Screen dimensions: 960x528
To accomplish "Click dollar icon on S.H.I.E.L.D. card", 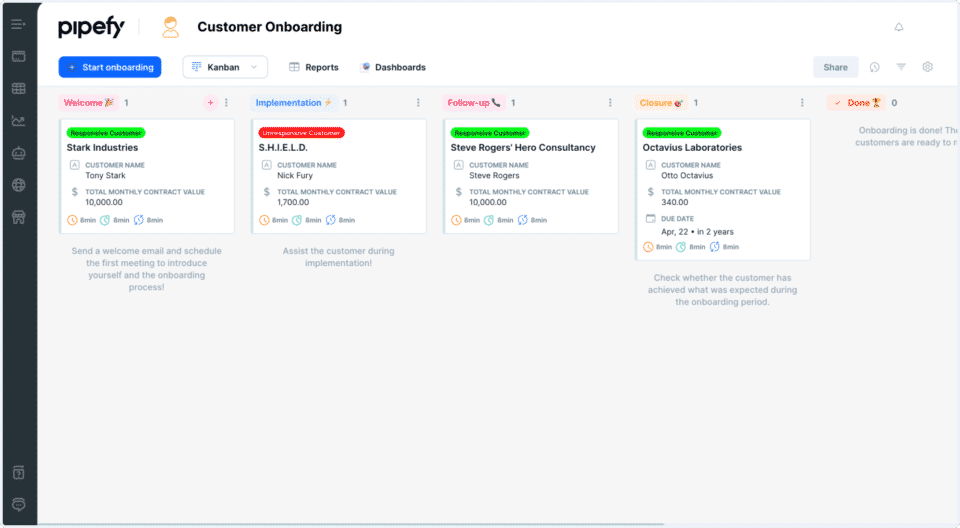I will (266, 192).
